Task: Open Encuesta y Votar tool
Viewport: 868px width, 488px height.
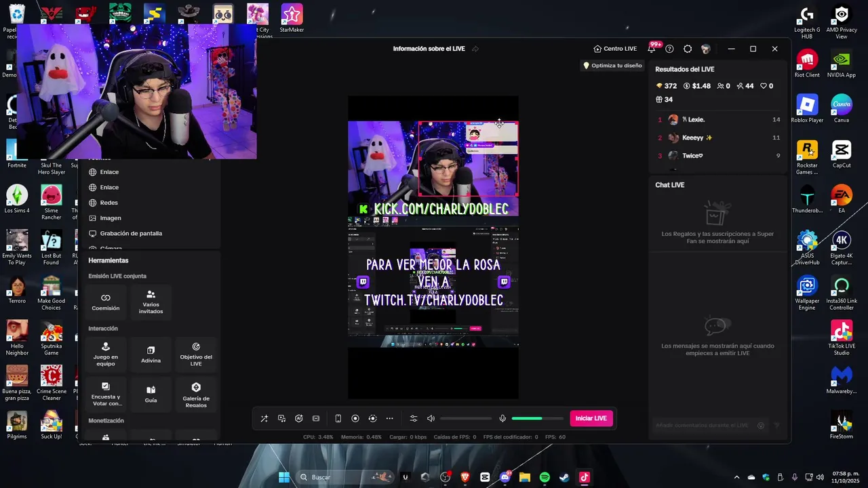Action: click(x=106, y=394)
